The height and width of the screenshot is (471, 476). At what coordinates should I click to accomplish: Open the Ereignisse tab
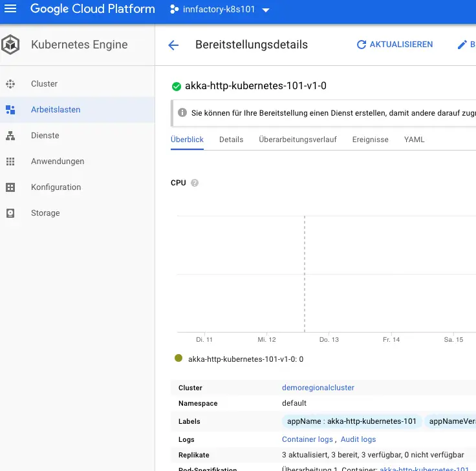point(371,140)
